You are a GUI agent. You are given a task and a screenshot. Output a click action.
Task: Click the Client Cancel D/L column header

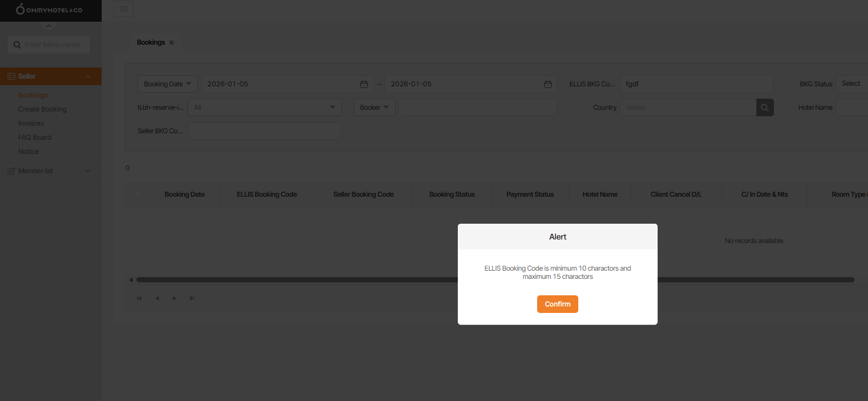[676, 194]
